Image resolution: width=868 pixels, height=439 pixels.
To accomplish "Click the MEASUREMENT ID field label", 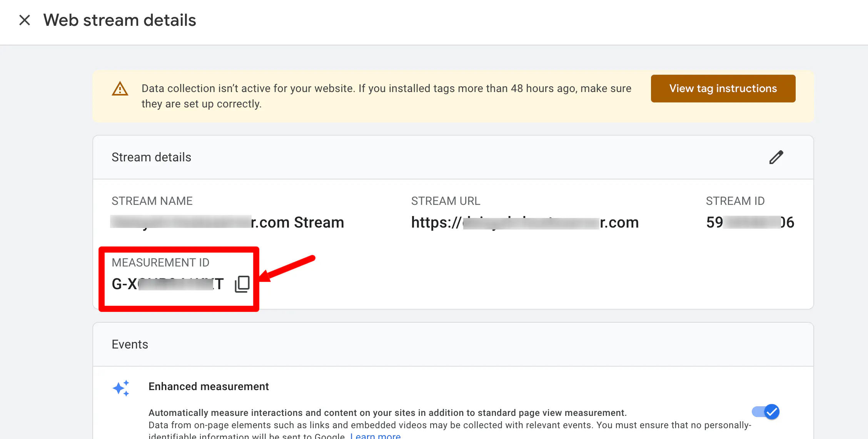I will coord(160,263).
